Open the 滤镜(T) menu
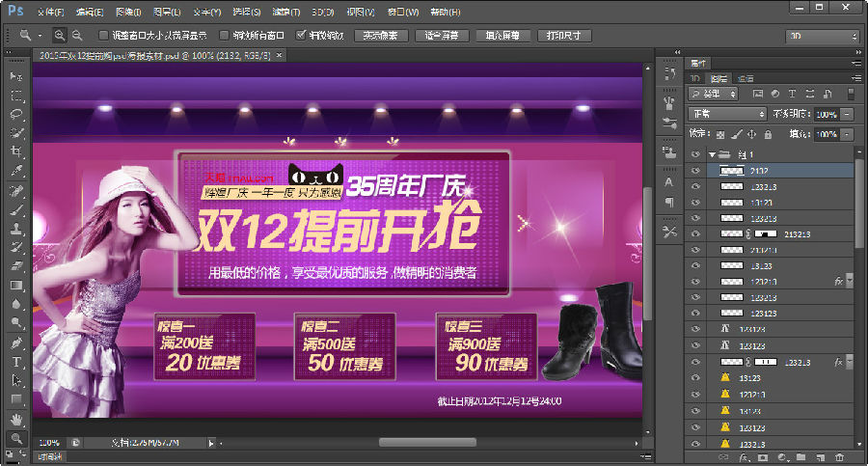 [x=286, y=12]
